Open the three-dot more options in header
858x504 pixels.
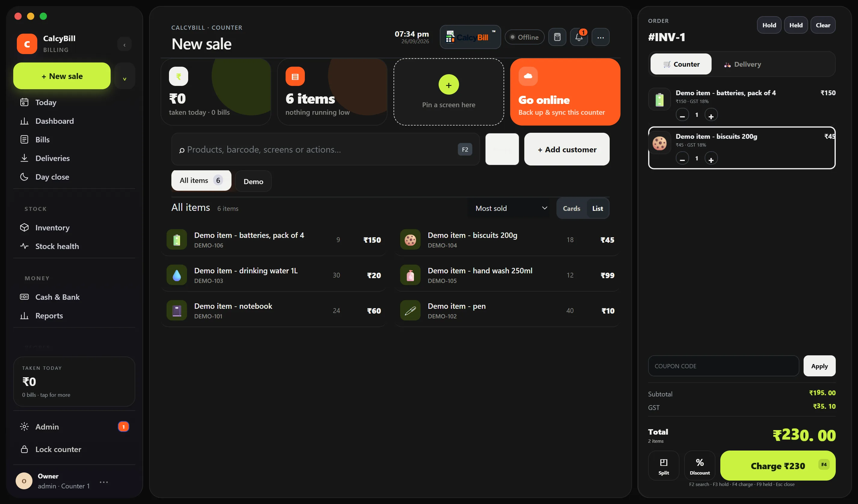(601, 37)
